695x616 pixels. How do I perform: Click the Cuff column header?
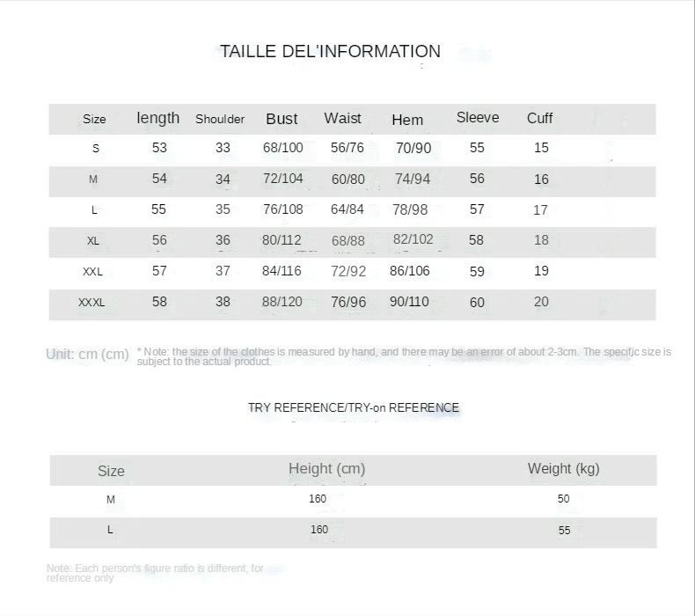[540, 118]
